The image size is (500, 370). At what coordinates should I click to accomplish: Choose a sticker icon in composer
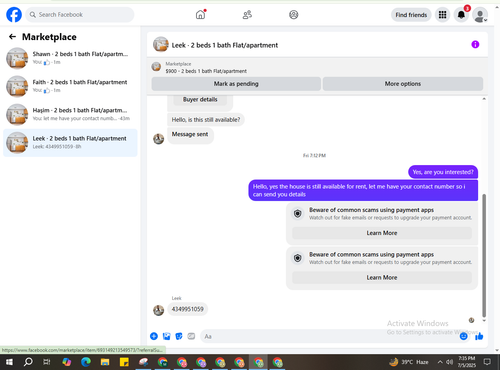[179, 336]
